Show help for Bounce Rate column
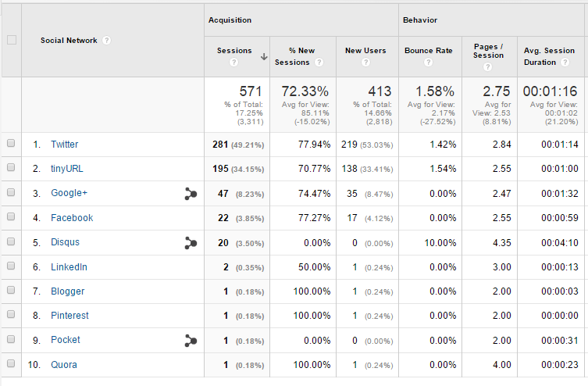 tap(428, 62)
